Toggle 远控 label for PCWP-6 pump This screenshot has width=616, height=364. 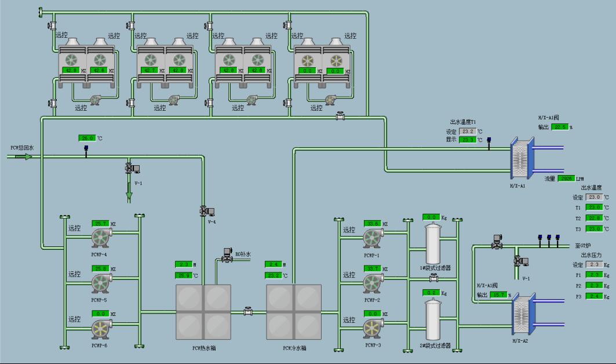tap(75, 319)
